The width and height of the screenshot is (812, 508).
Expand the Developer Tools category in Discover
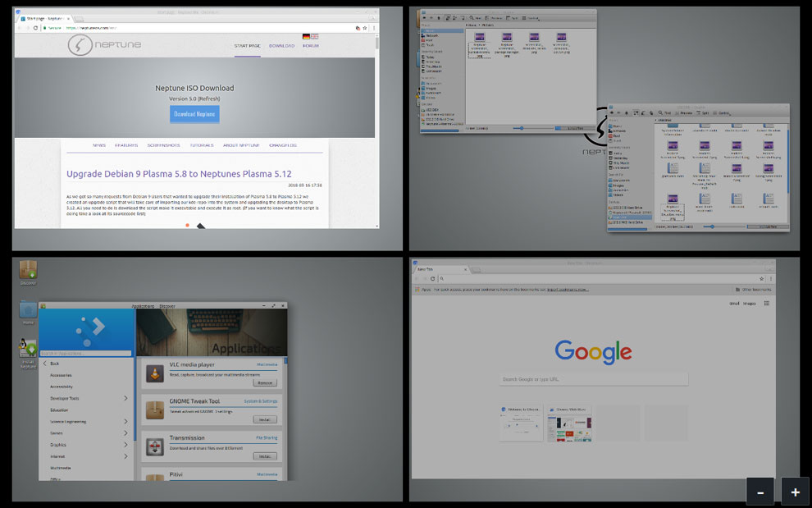tap(125, 398)
